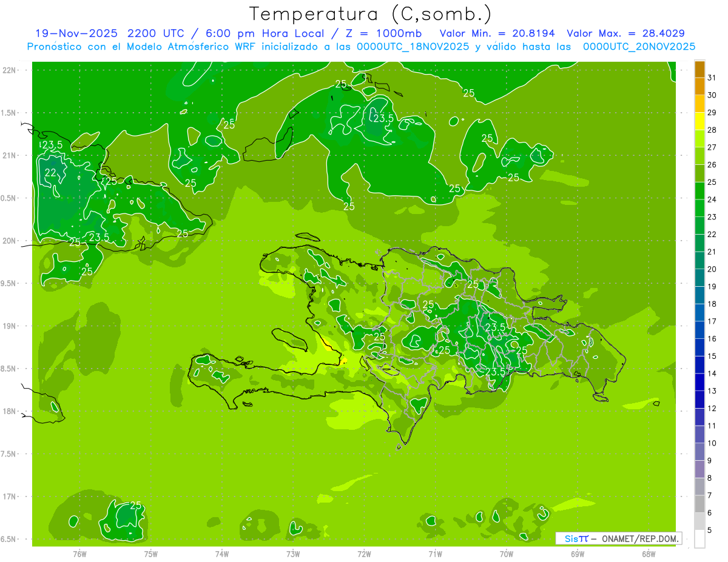Select the "Z = 1000mb" level text
Viewport: 728px width, 562px height.
point(383,33)
